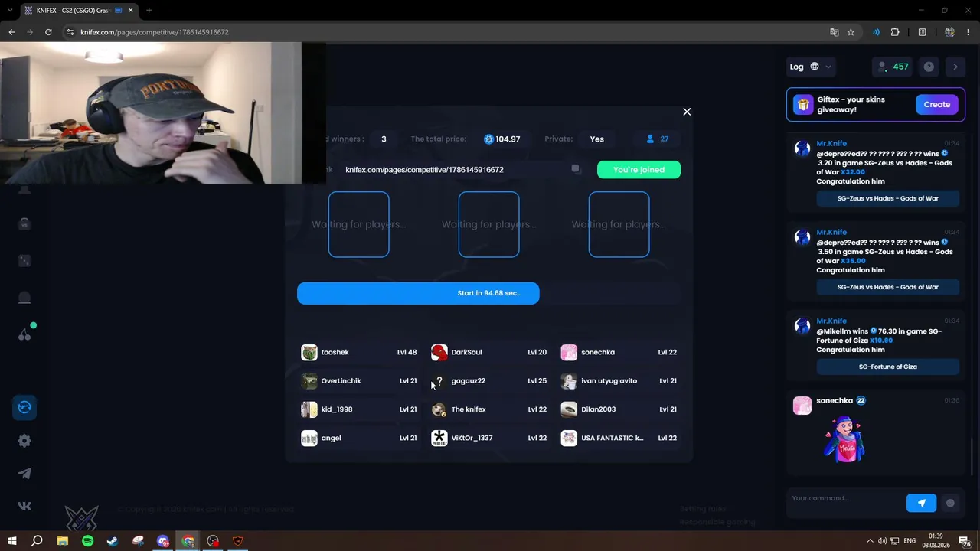Image resolution: width=980 pixels, height=551 pixels.
Task: Select the highlighted competitive mode sidebar icon
Action: click(24, 407)
